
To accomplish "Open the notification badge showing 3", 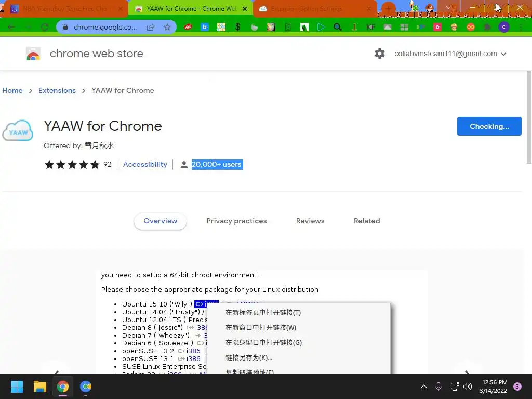I will pos(517,387).
